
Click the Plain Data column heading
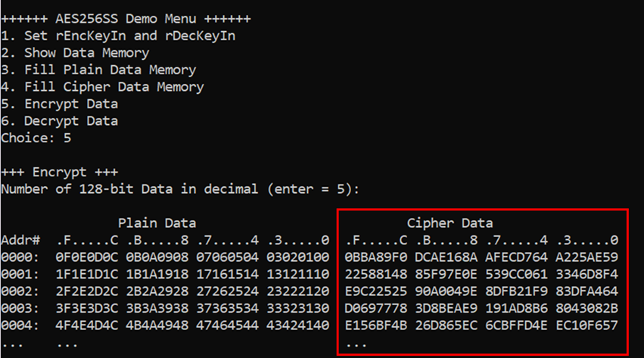pyautogui.click(x=157, y=223)
